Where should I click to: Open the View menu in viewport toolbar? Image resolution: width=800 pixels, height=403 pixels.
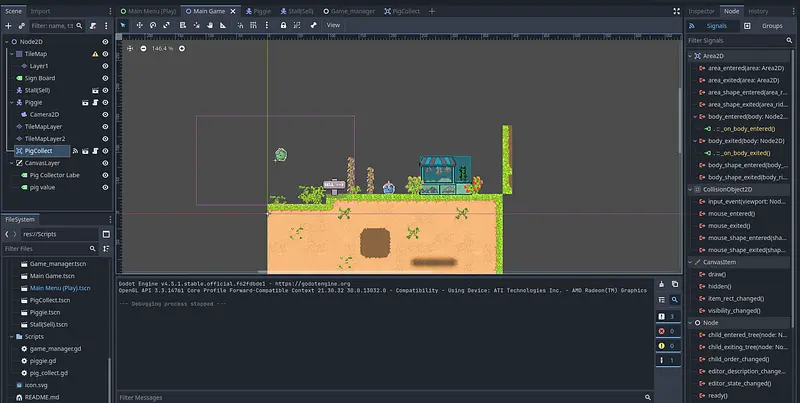click(x=334, y=25)
